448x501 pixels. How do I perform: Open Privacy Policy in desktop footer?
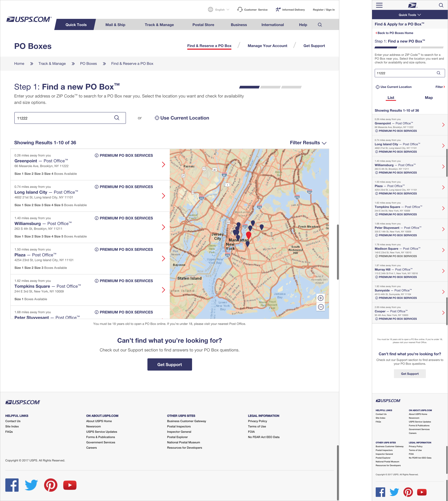[257, 421]
